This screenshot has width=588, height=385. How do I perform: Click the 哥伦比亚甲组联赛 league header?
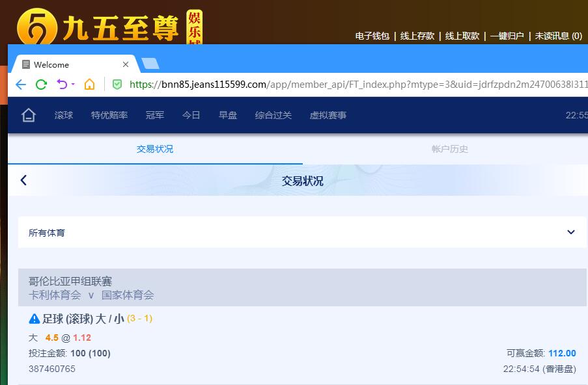coord(70,281)
